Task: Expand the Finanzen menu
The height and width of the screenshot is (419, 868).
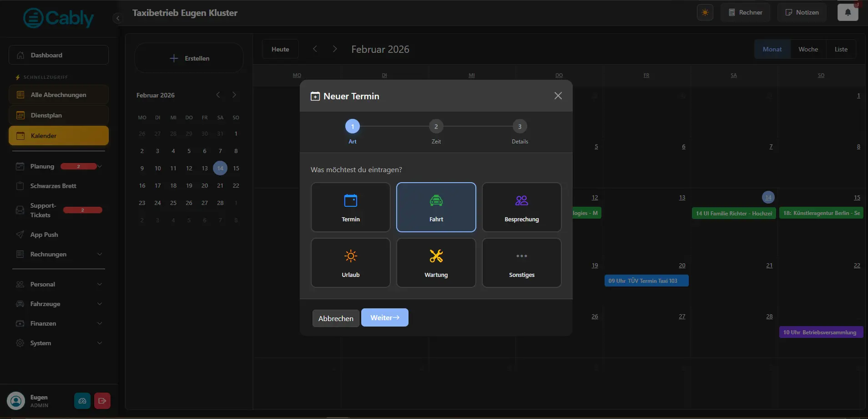Action: [59, 323]
